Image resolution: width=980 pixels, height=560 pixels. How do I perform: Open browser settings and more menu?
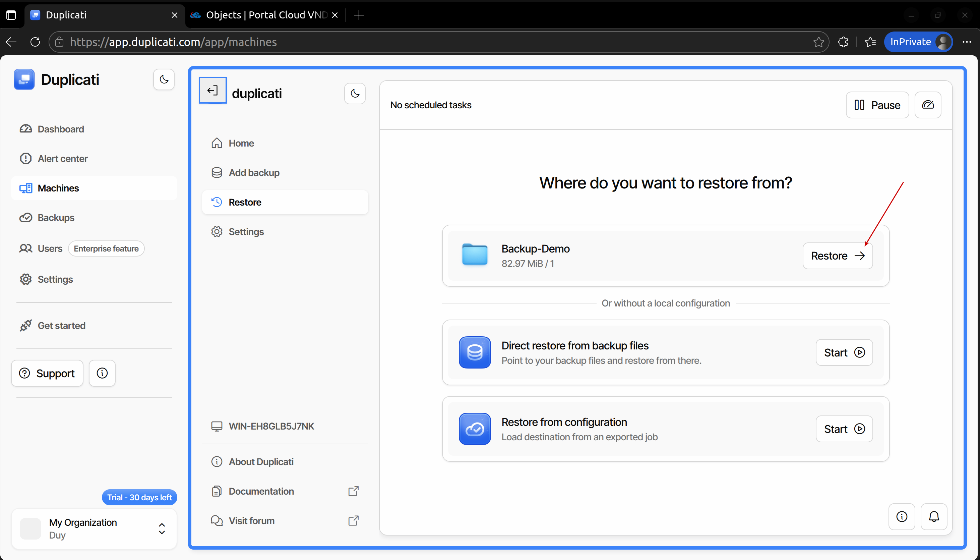pos(967,42)
